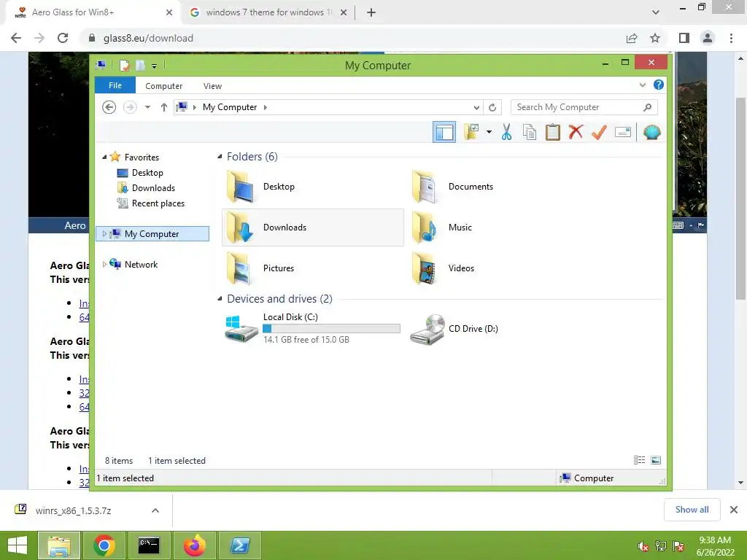Select CD Drive (D:)
This screenshot has width=747, height=560.
pos(455,329)
